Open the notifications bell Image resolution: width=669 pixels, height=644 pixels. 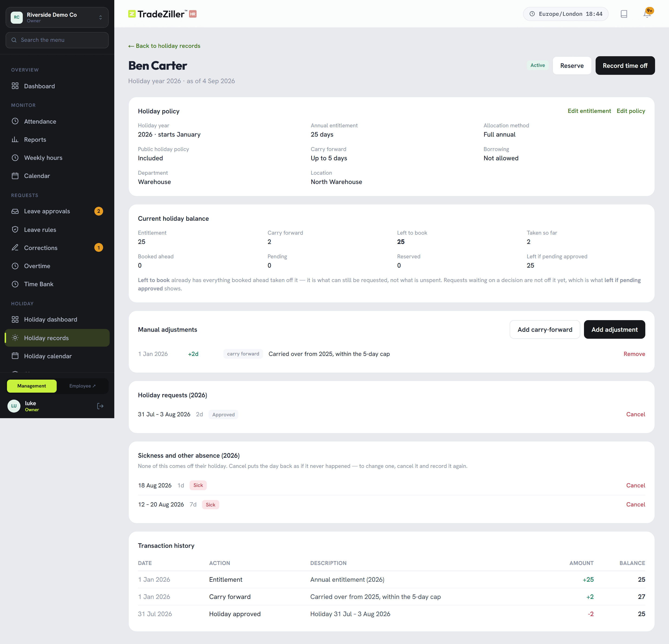pos(647,14)
